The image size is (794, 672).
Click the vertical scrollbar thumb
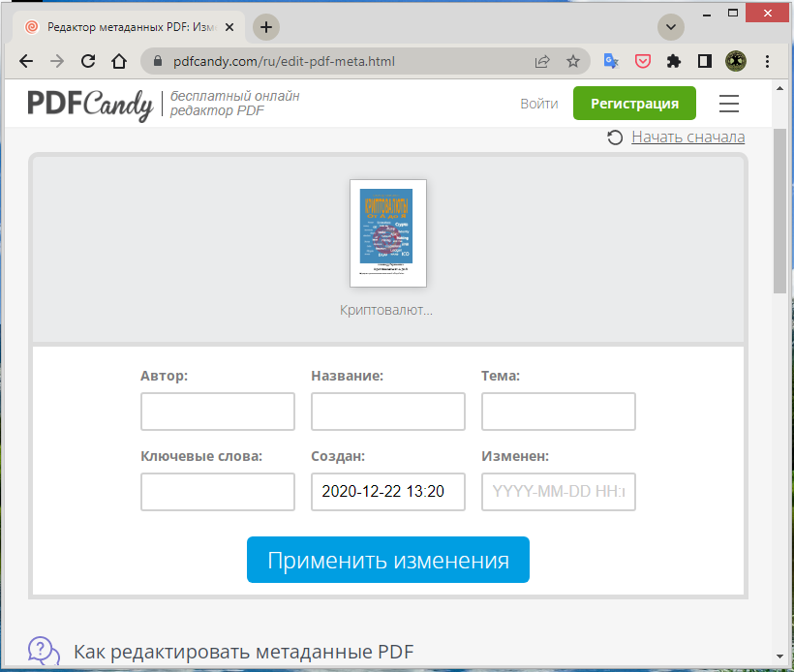779,211
